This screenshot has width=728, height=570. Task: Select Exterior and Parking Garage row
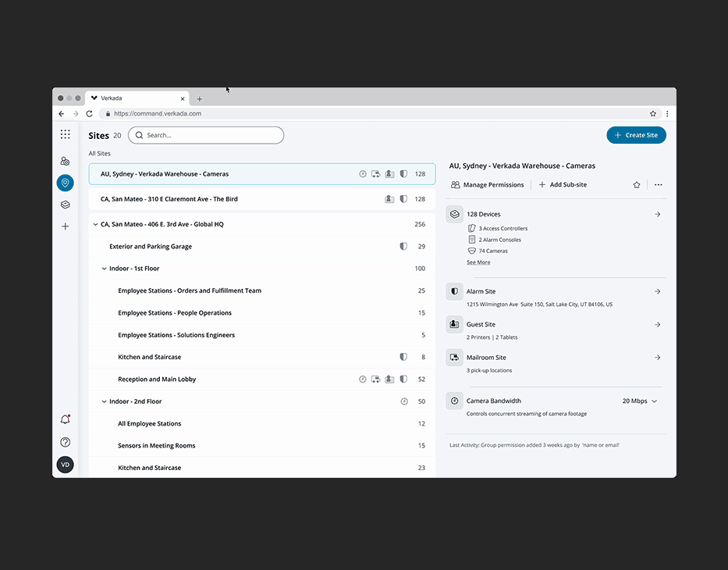coord(262,246)
